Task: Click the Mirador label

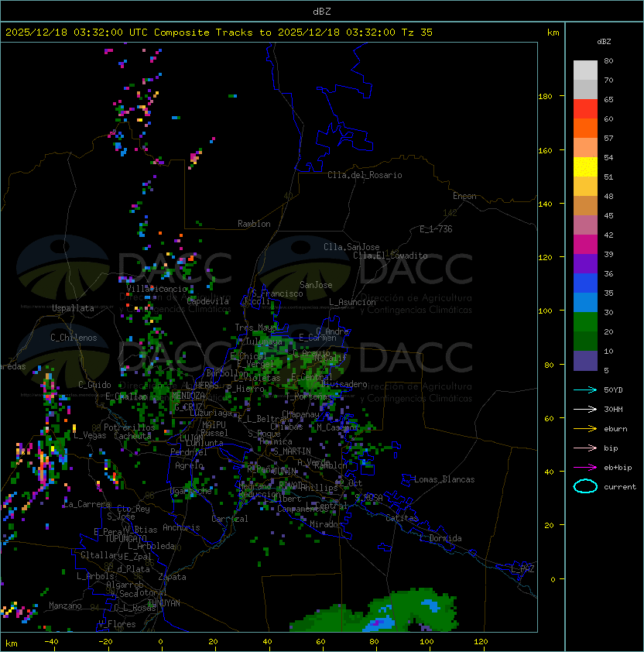Action: 327,524
